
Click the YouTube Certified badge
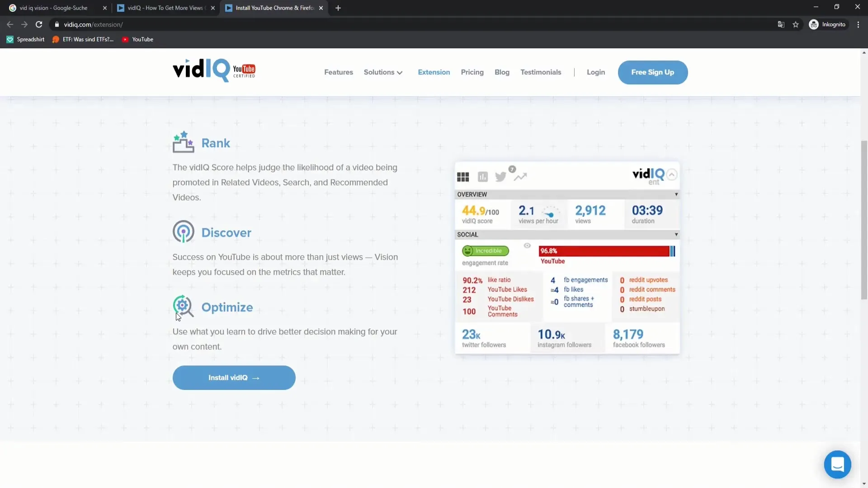(x=244, y=71)
